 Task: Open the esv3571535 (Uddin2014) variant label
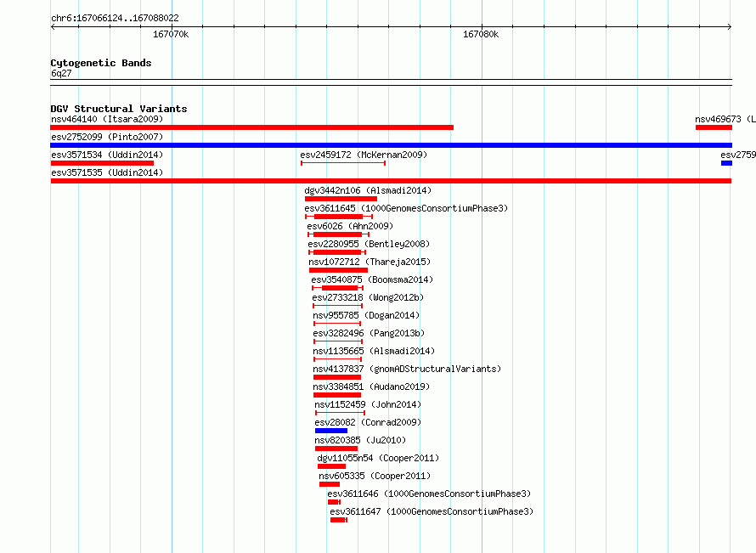coord(107,172)
